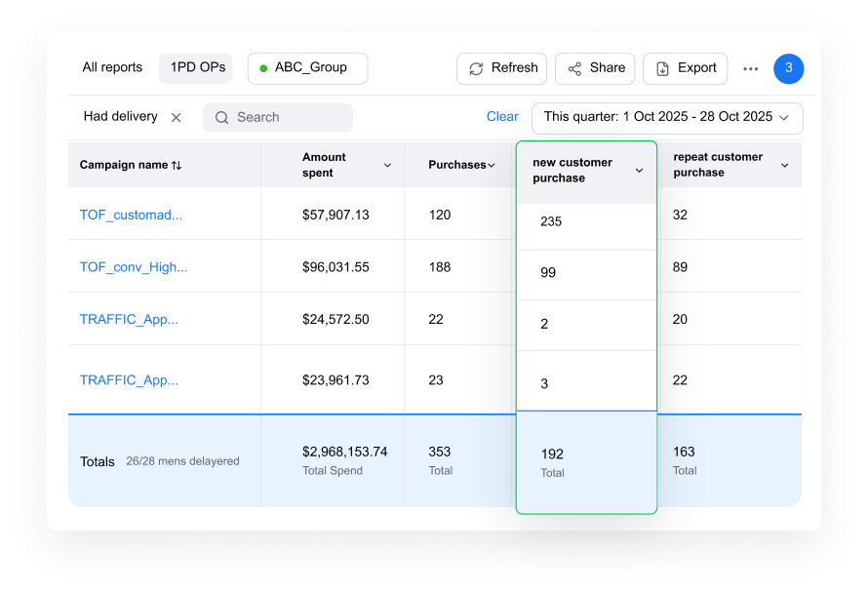Open the This quarter date range dropdown
This screenshot has height=593, width=868.
pyautogui.click(x=667, y=117)
